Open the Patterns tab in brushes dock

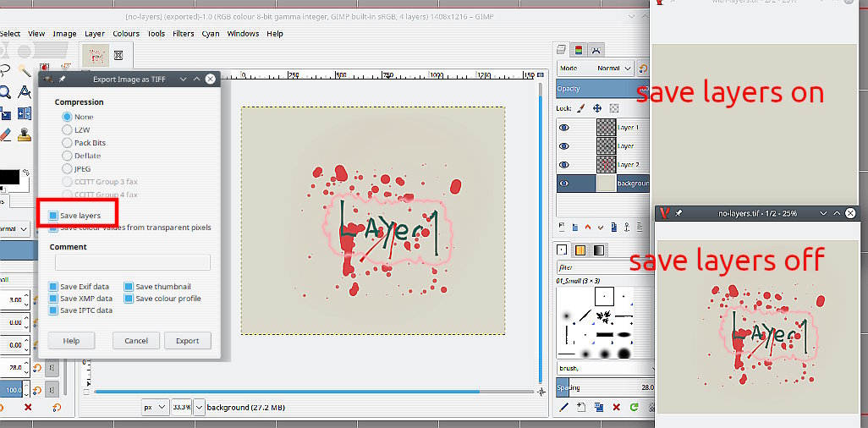click(580, 250)
